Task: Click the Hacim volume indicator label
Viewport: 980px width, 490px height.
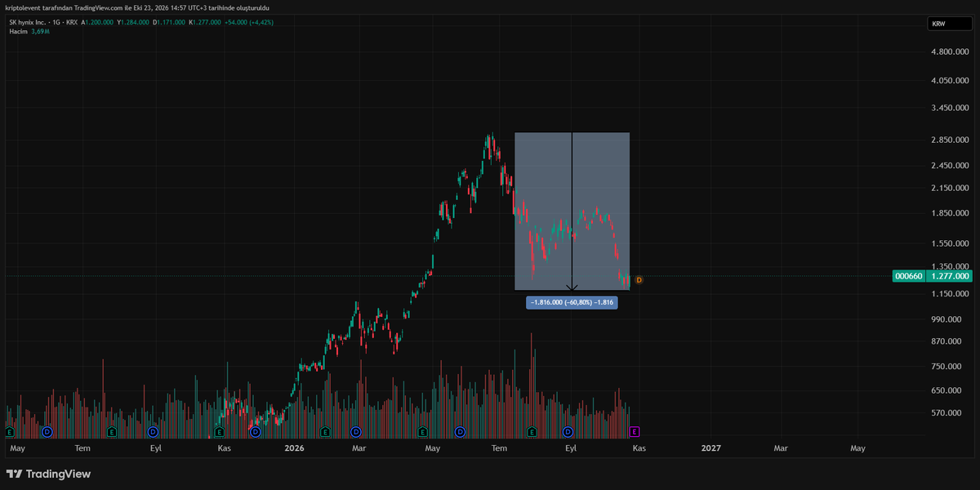Action: click(17, 31)
